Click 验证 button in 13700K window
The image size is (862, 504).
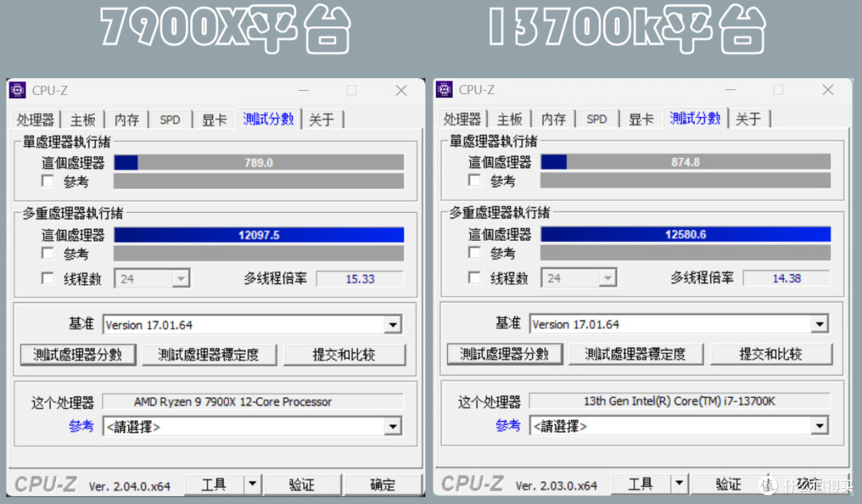point(729,484)
